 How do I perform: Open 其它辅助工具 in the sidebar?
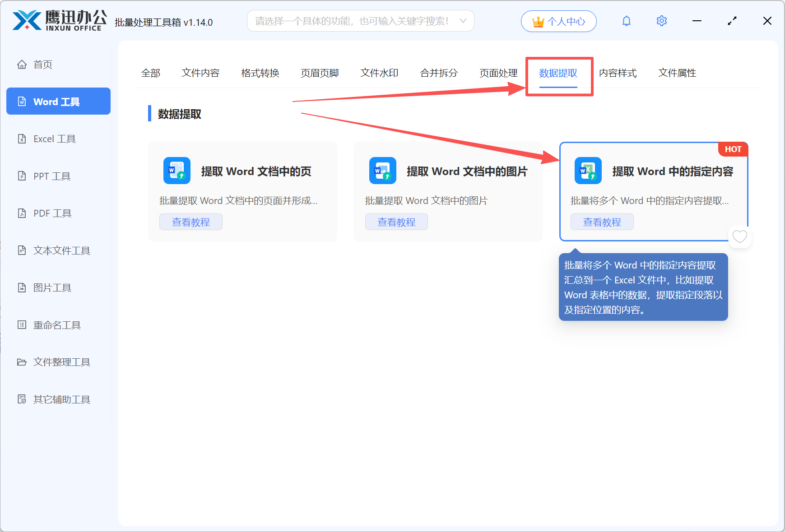61,399
